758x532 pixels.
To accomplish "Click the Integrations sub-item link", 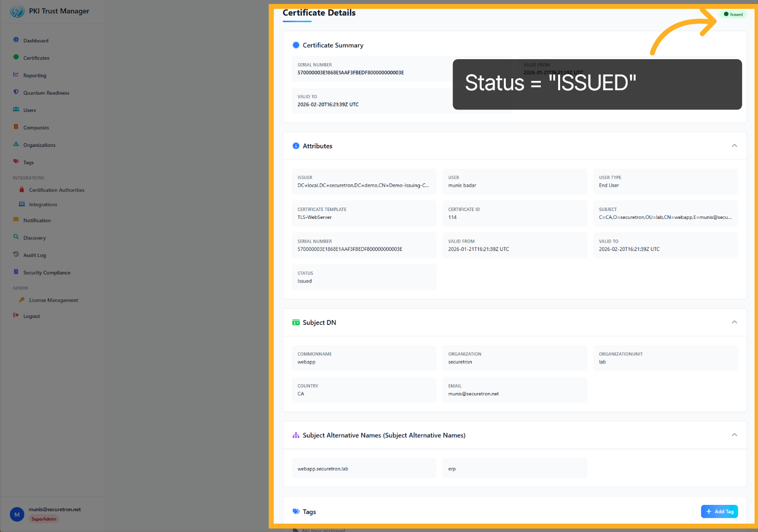I will tap(43, 205).
